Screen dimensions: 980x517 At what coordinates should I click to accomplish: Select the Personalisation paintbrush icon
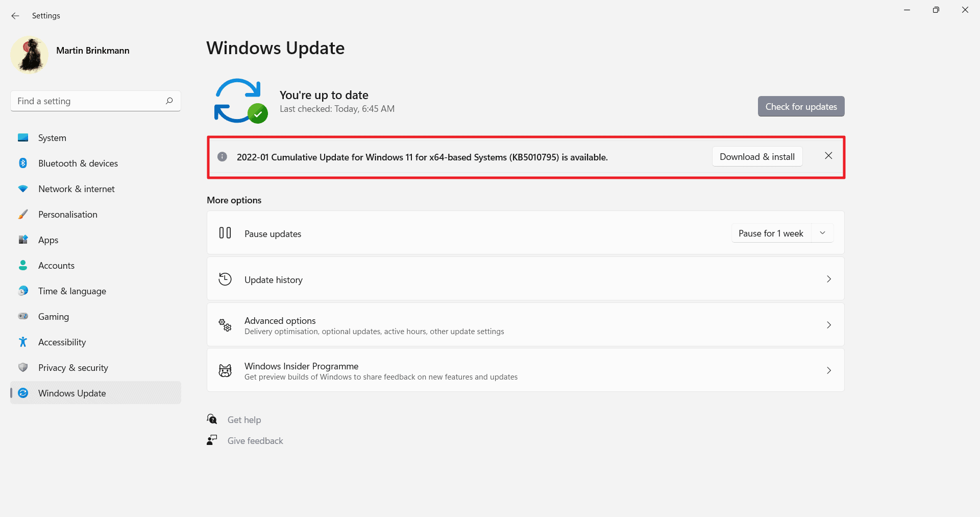[23, 214]
